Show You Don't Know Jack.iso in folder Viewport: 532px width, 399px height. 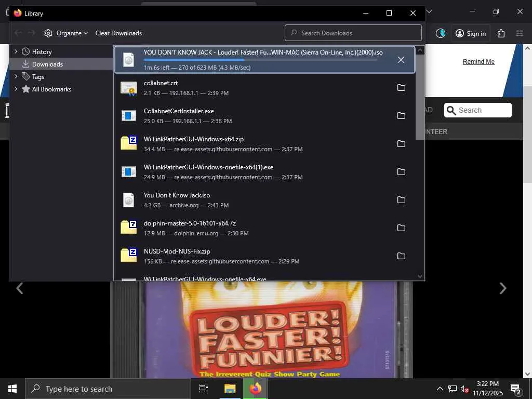coord(401,200)
